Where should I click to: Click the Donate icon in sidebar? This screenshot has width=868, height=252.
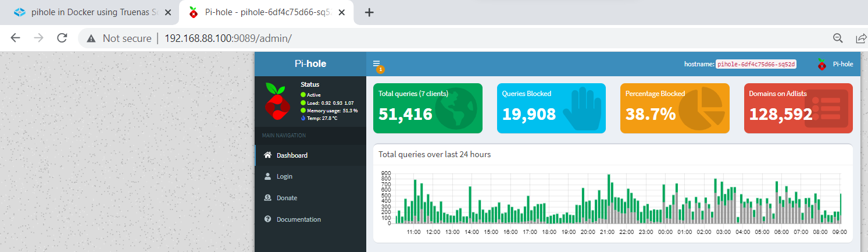267,197
